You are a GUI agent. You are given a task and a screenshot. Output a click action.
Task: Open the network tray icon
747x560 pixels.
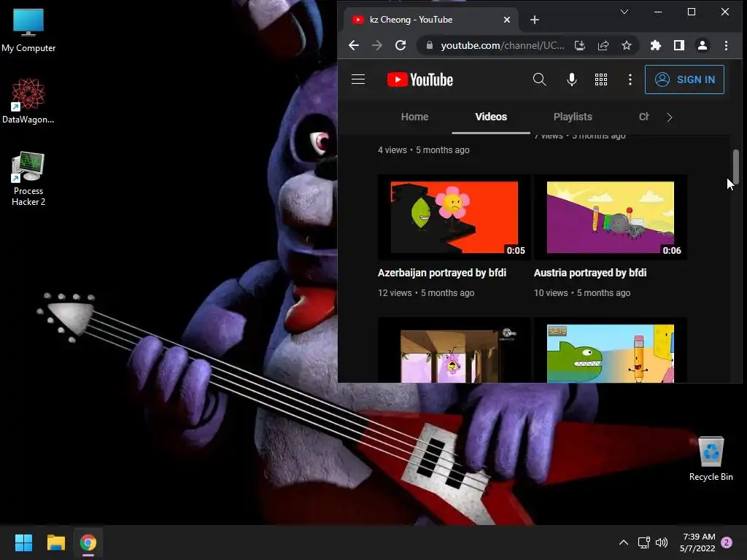tap(643, 542)
